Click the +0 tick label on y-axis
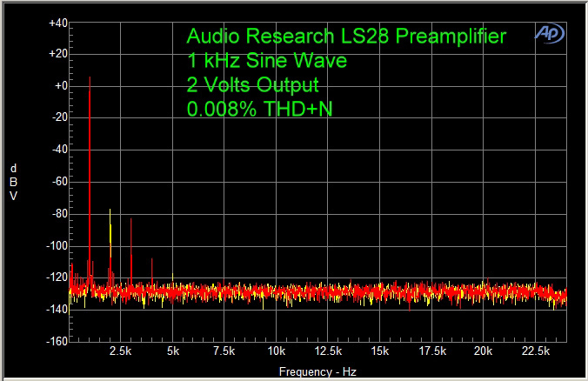This screenshot has width=588, height=381. [61, 86]
